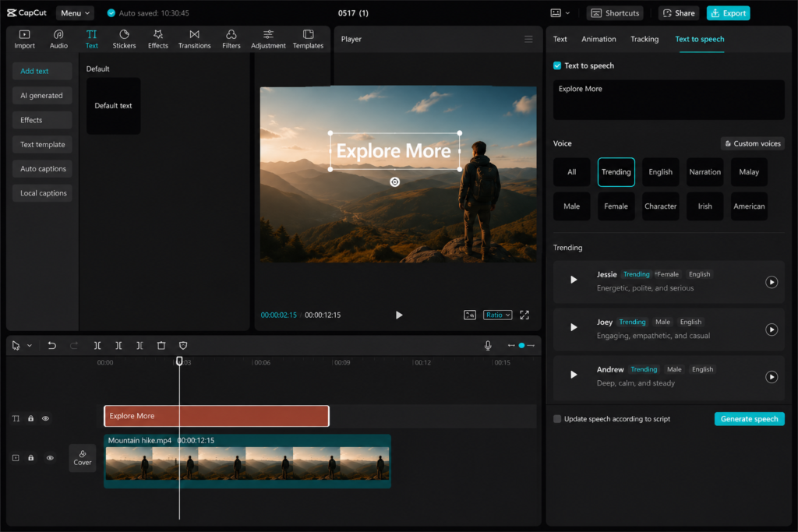This screenshot has width=798, height=532.
Task: Click the Undo arrow in timeline toolbar
Action: pyautogui.click(x=52, y=345)
